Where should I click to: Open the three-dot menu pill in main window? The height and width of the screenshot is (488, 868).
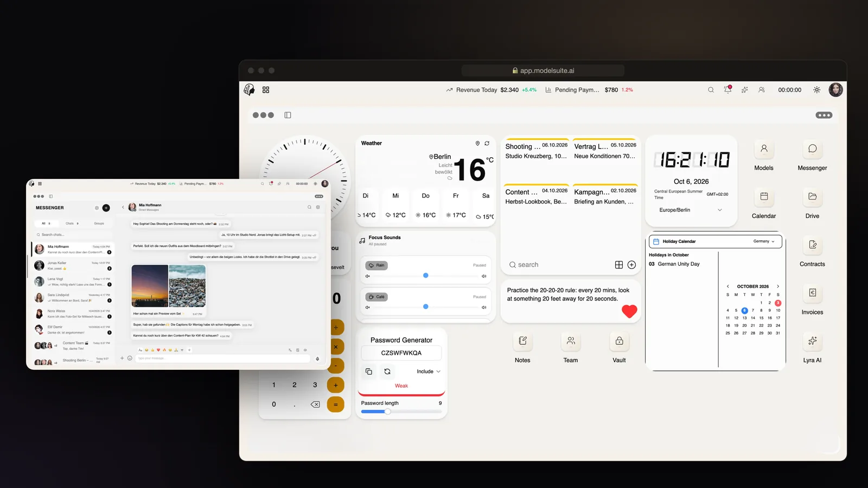click(824, 115)
